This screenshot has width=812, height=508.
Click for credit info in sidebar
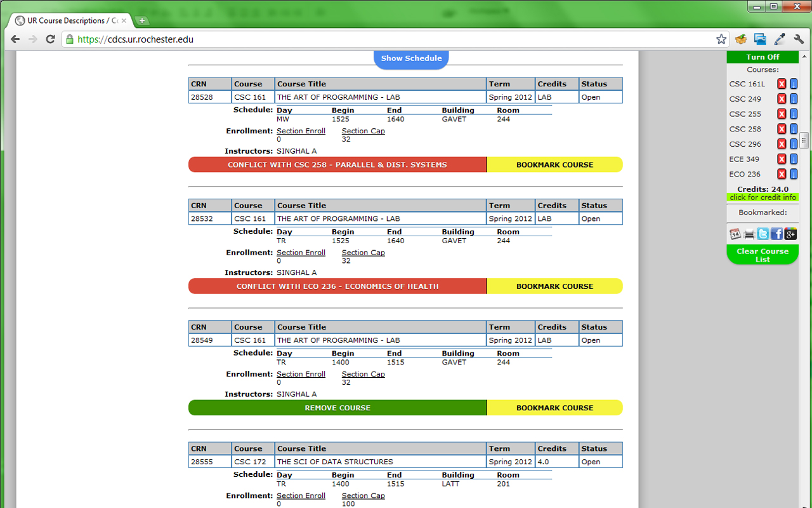coord(762,197)
